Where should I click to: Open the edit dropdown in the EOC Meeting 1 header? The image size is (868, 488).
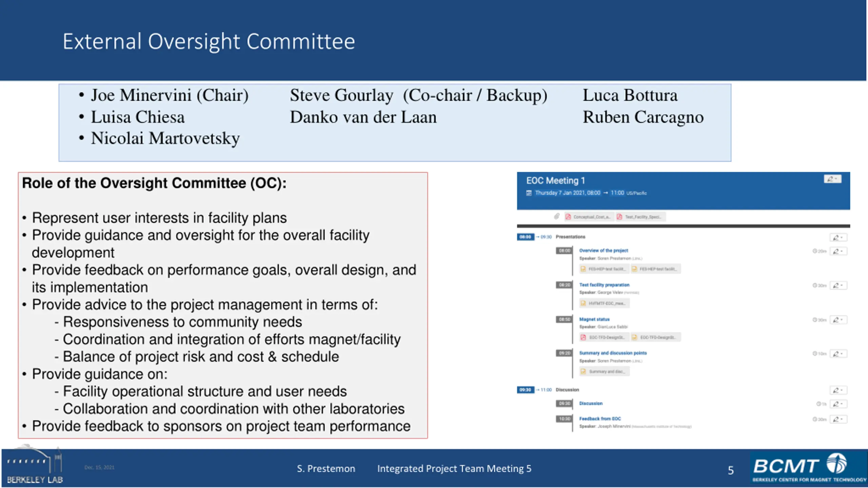coord(832,179)
